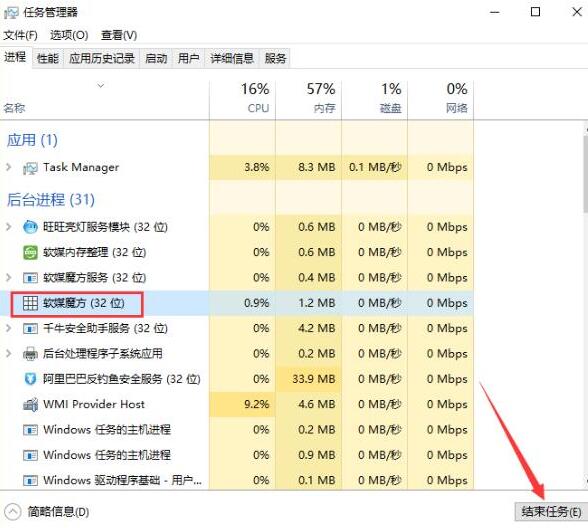
Task: Click the green 软媒内存整理 icon
Action: click(x=30, y=252)
